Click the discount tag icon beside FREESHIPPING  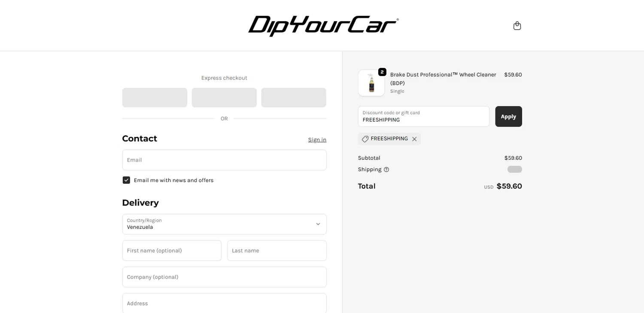tap(365, 139)
